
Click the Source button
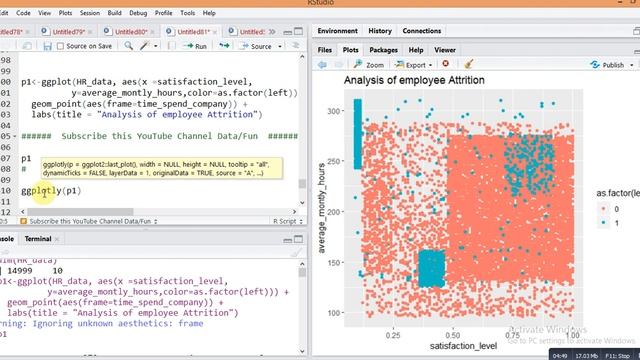click(256, 46)
